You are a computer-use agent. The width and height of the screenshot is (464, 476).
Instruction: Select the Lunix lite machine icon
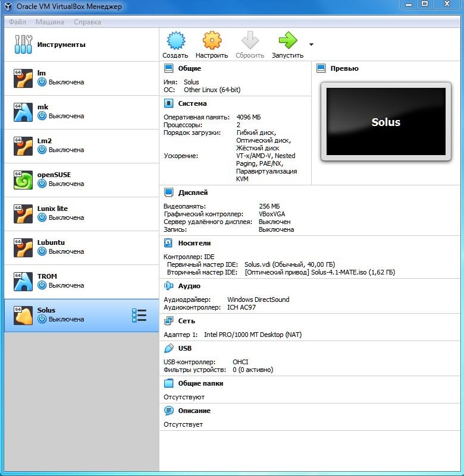click(23, 214)
